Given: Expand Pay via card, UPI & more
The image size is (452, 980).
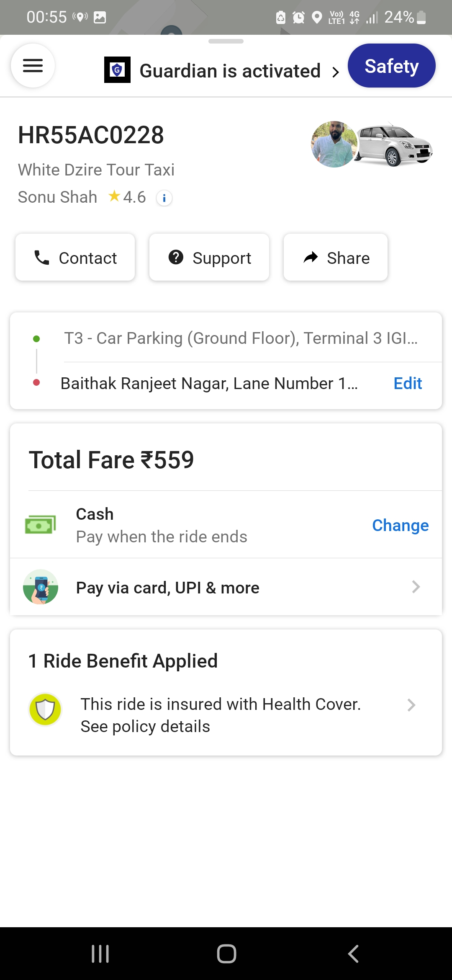Looking at the screenshot, I should (415, 587).
